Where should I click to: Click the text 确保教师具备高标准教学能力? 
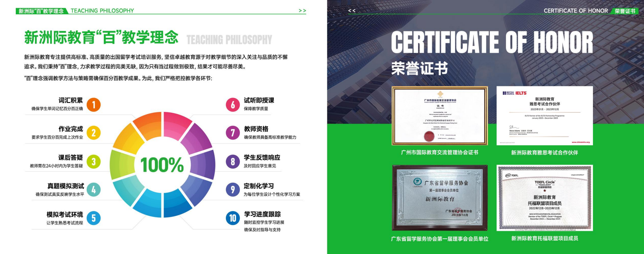tap(270, 137)
